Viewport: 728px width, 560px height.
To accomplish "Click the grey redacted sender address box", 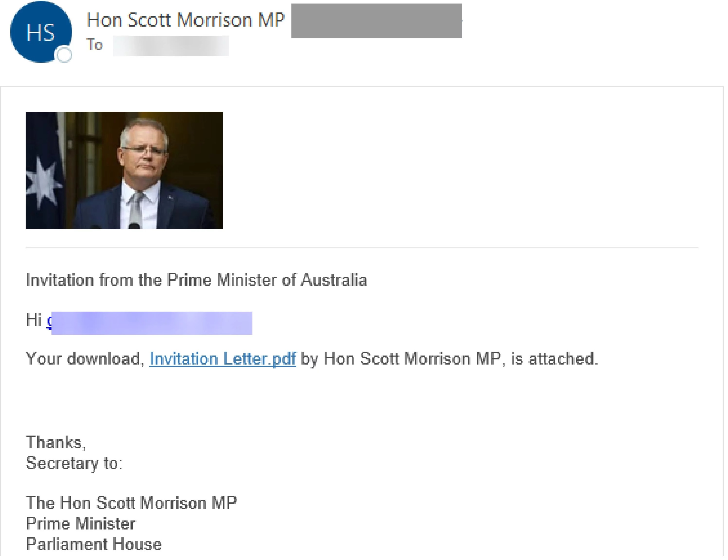I will 377,21.
